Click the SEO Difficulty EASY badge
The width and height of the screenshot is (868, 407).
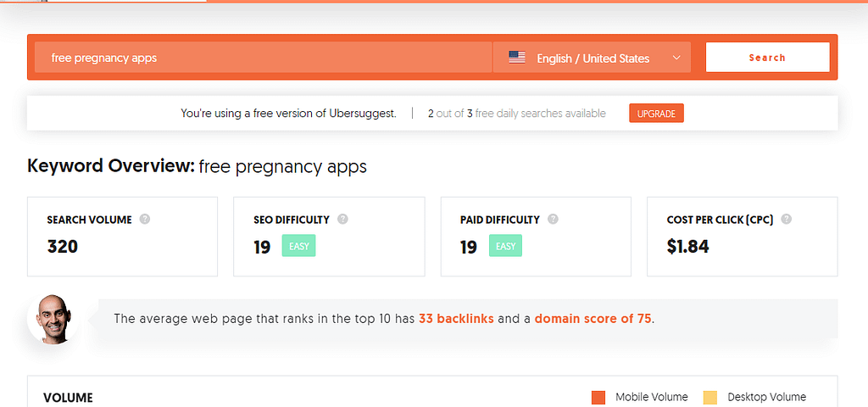click(299, 246)
